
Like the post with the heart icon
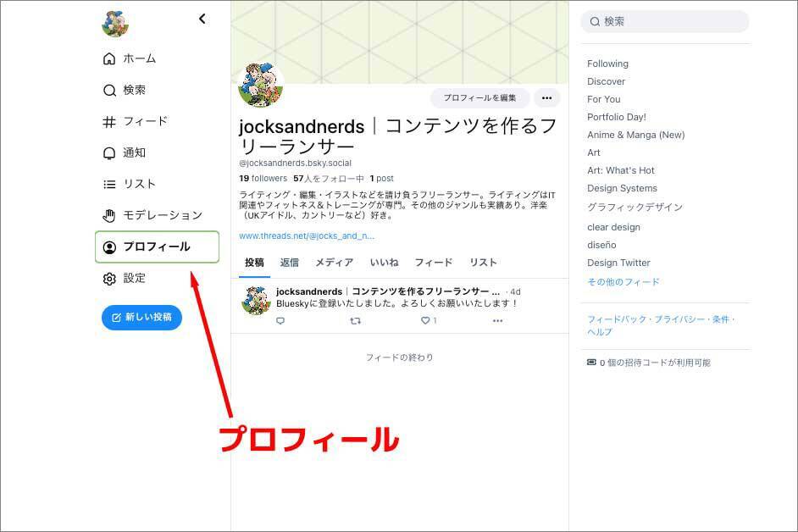point(425,321)
